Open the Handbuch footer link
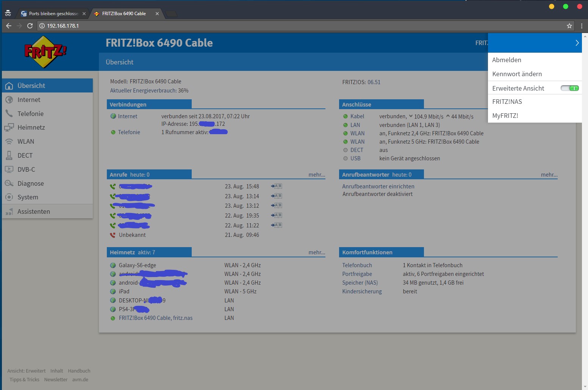This screenshot has width=588, height=390. [x=79, y=371]
